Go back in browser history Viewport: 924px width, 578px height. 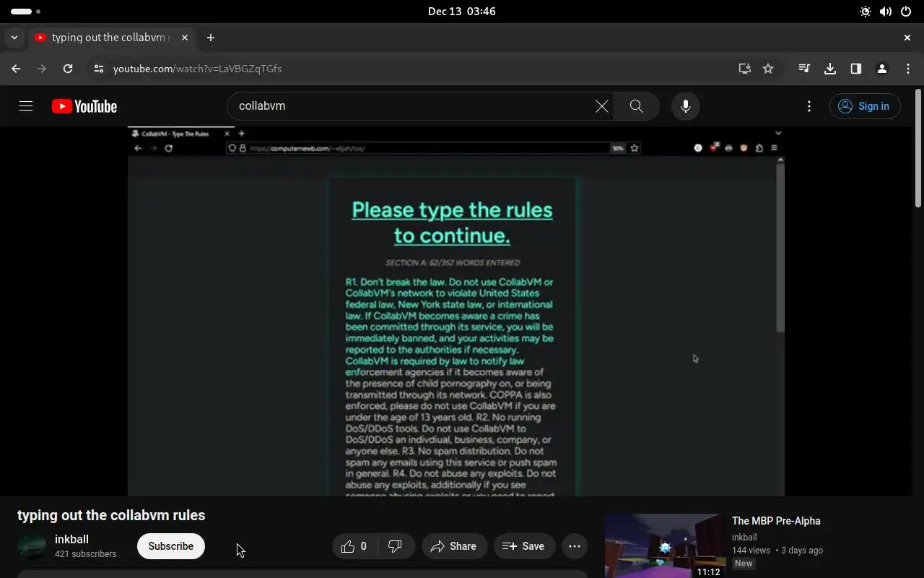pyautogui.click(x=16, y=69)
